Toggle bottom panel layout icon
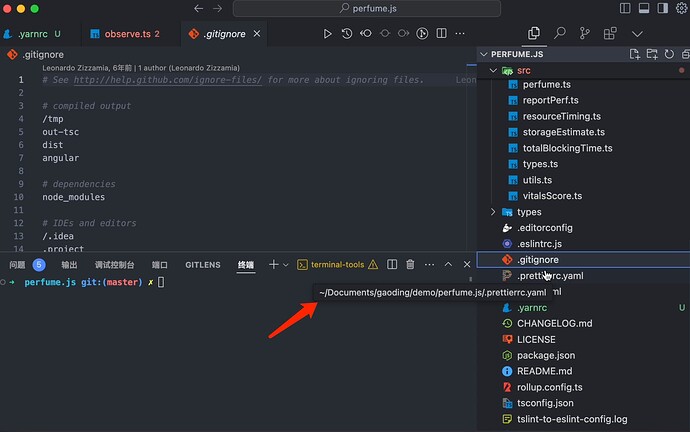This screenshot has height=432, width=690. [x=644, y=8]
